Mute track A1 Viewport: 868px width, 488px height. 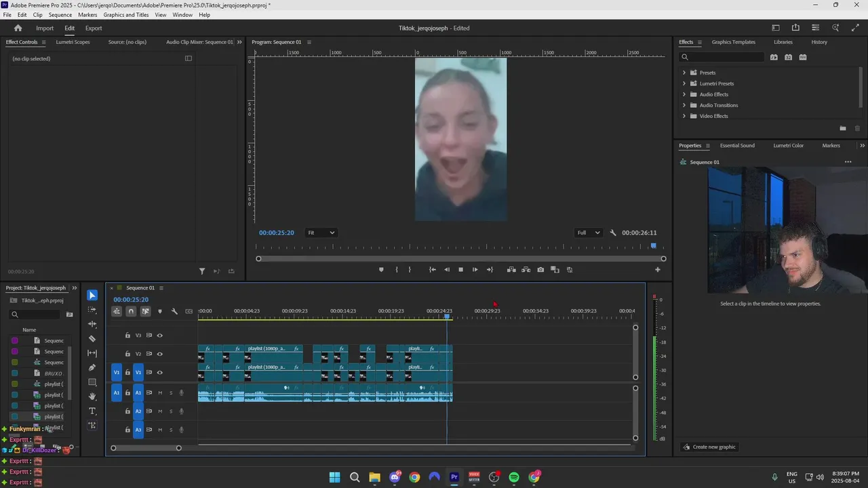[160, 393]
